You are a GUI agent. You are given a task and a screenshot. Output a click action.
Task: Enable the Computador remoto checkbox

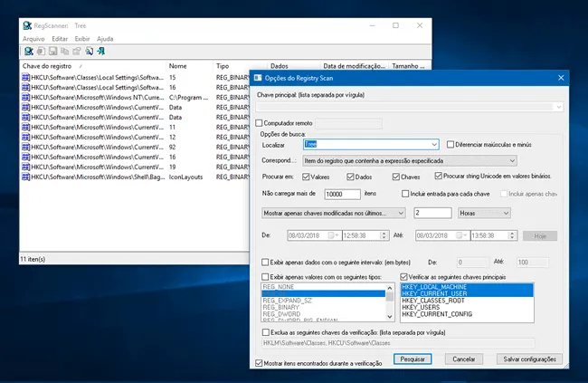tap(259, 123)
